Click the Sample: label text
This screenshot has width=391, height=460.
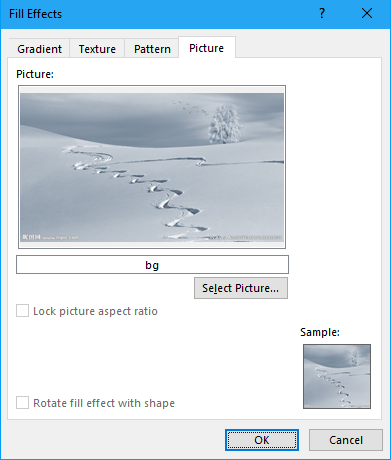tap(320, 332)
